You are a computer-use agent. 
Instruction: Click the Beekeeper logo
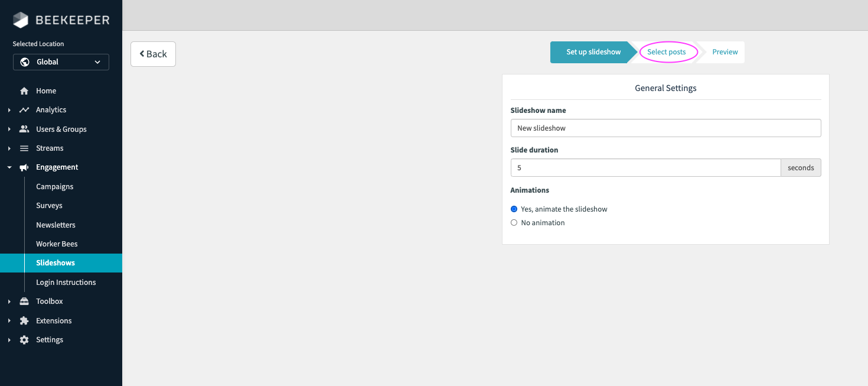point(61,19)
